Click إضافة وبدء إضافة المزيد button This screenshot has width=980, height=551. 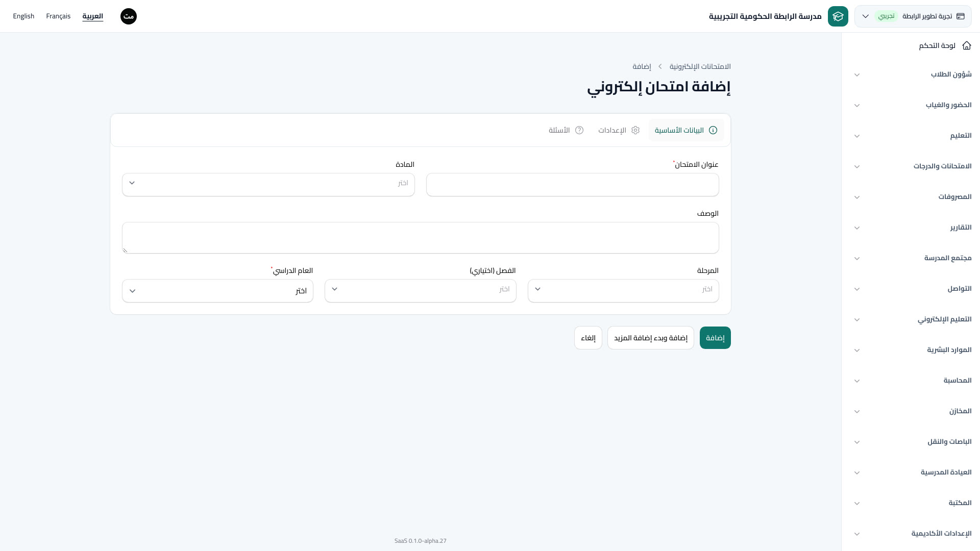651,338
